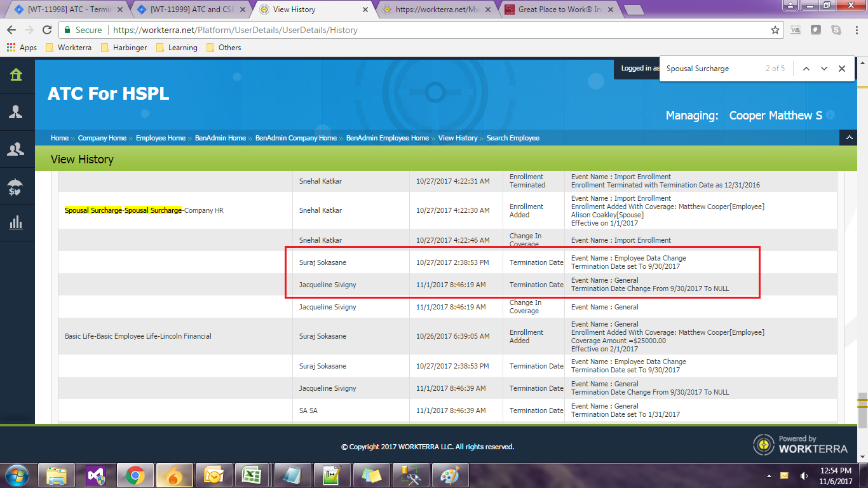Jump to next find result arrow
868x488 pixels.
click(x=824, y=69)
